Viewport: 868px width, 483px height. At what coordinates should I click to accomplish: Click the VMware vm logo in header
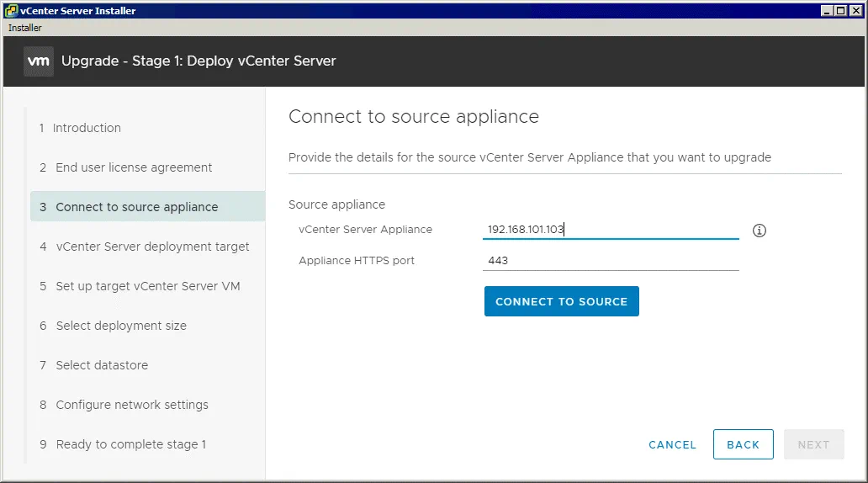click(x=39, y=61)
